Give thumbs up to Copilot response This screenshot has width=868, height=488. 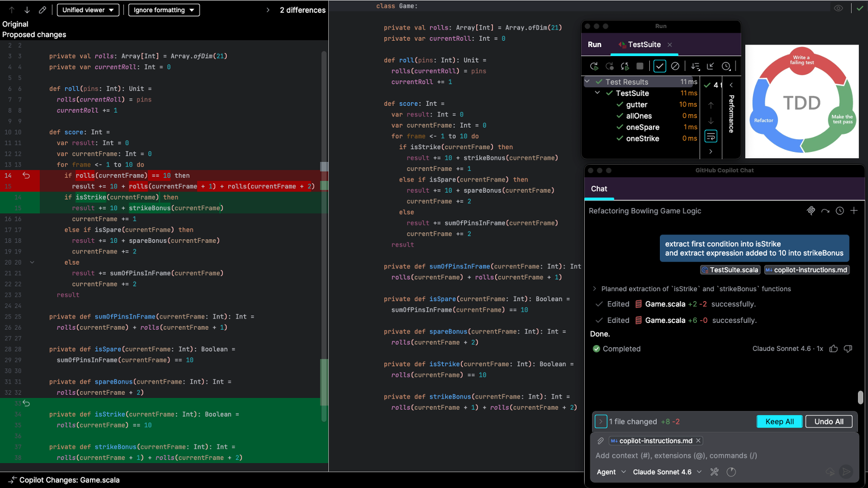834,349
